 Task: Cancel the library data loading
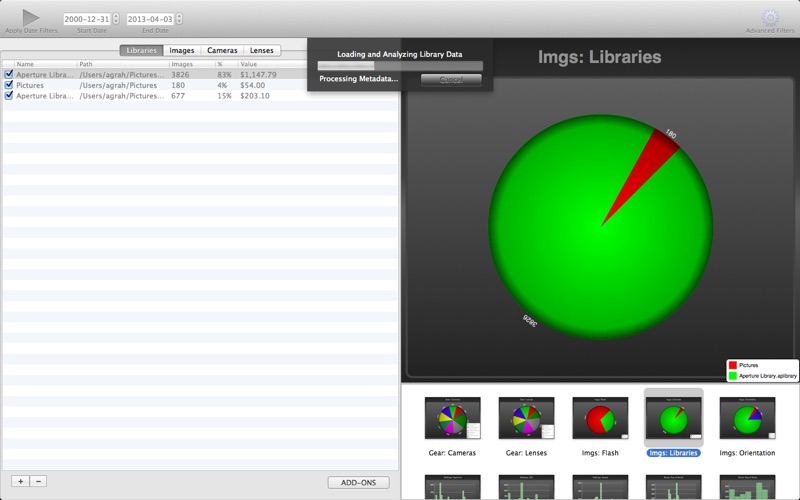[x=451, y=80]
